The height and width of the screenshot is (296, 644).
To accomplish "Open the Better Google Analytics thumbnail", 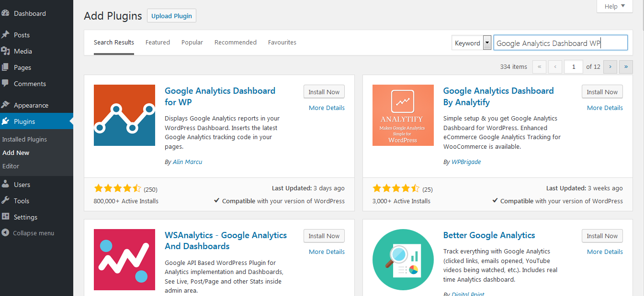I will [403, 260].
